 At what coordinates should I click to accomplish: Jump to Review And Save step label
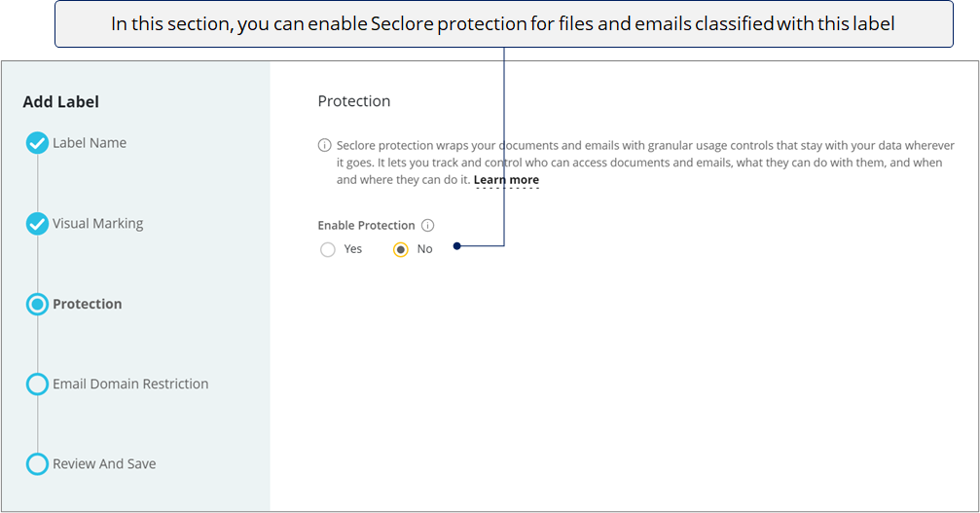pyautogui.click(x=104, y=464)
